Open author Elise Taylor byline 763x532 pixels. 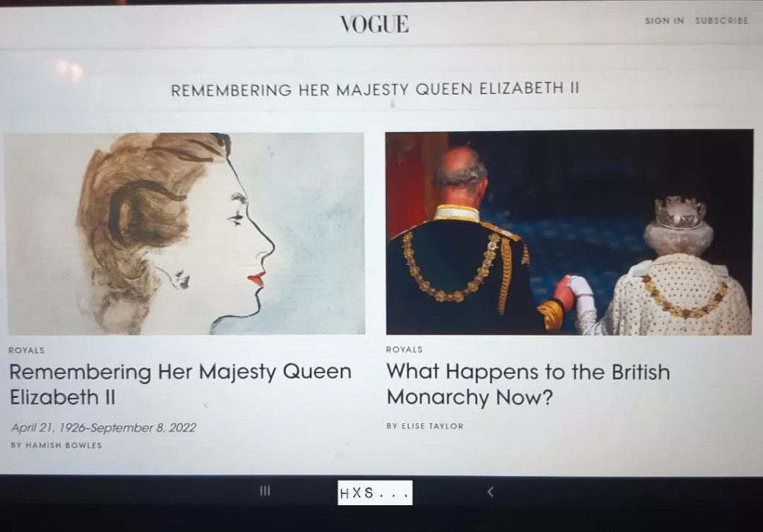coord(425,426)
